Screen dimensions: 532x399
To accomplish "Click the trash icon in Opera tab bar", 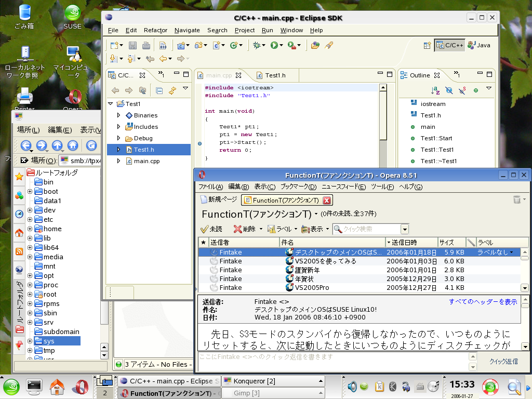I will [x=517, y=199].
